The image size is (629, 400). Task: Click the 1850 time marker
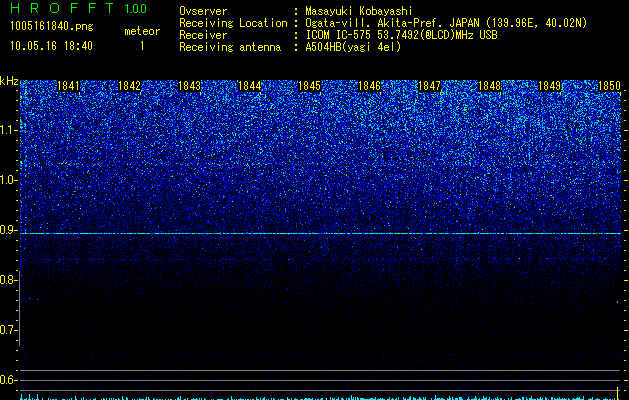coord(609,86)
